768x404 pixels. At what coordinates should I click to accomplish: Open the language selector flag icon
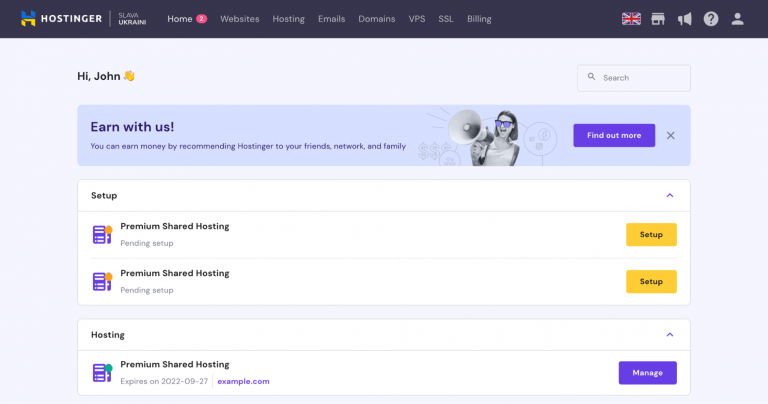[631, 18]
